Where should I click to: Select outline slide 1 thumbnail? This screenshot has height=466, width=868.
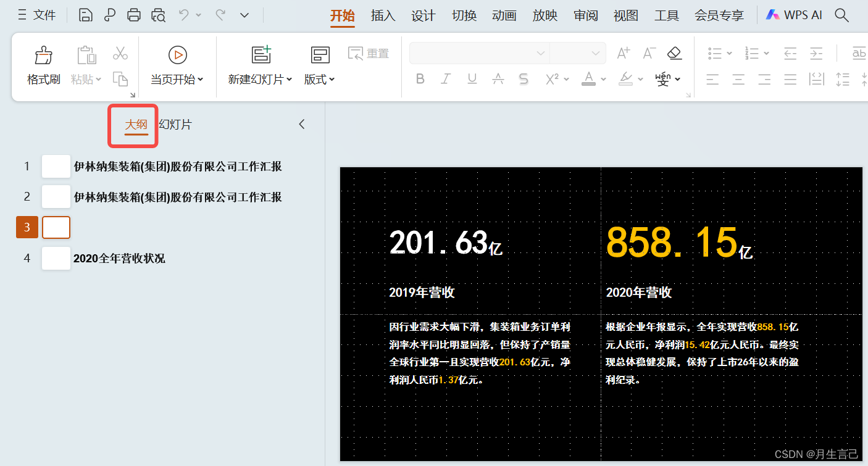click(56, 166)
